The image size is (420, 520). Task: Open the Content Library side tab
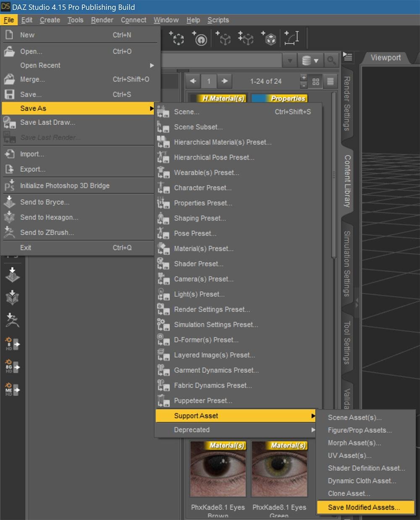coord(347,181)
